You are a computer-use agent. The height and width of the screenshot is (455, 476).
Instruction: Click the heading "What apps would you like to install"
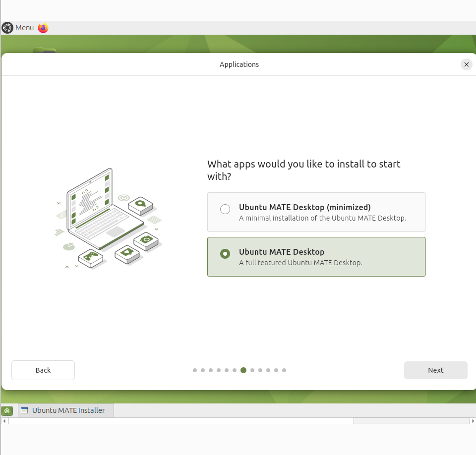[x=303, y=170]
